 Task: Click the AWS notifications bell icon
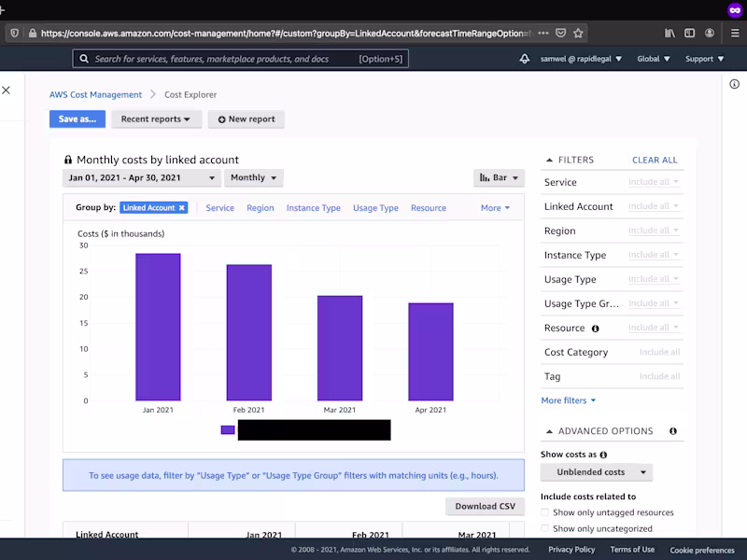[x=525, y=59]
